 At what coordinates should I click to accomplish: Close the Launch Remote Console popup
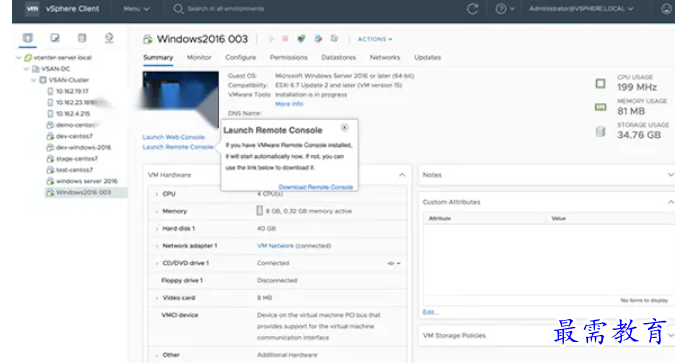coord(344,127)
